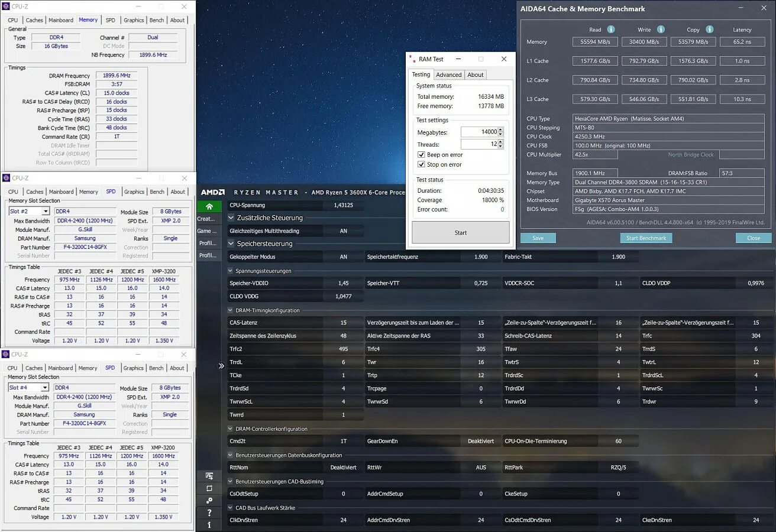Open Graphics tab in Slot #4 CPU-Z window
Viewport: 776px width, 532px height.
[x=134, y=368]
